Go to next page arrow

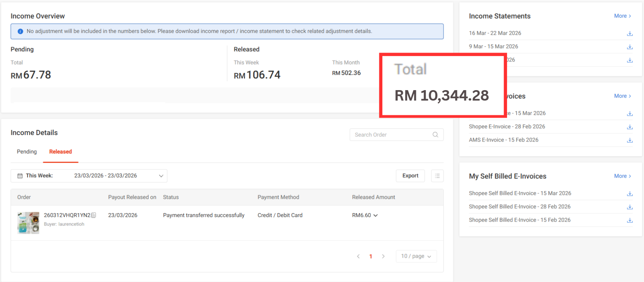383,256
